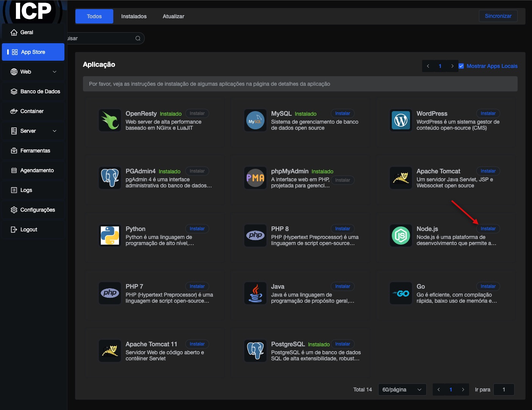The width and height of the screenshot is (532, 410).
Task: Click the Ir para page number field
Action: point(504,390)
